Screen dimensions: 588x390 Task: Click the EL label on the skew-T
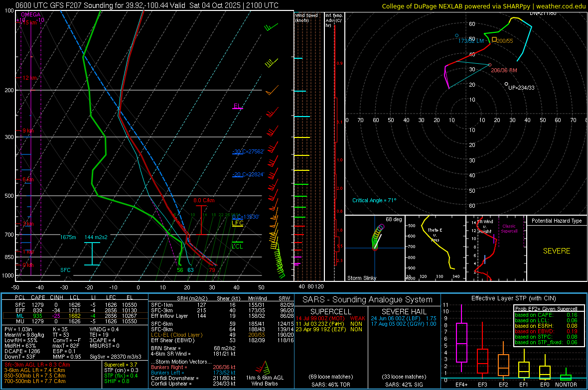tap(237, 106)
